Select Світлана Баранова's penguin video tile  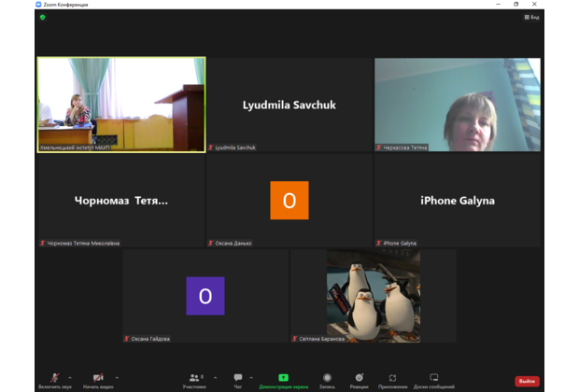373,296
